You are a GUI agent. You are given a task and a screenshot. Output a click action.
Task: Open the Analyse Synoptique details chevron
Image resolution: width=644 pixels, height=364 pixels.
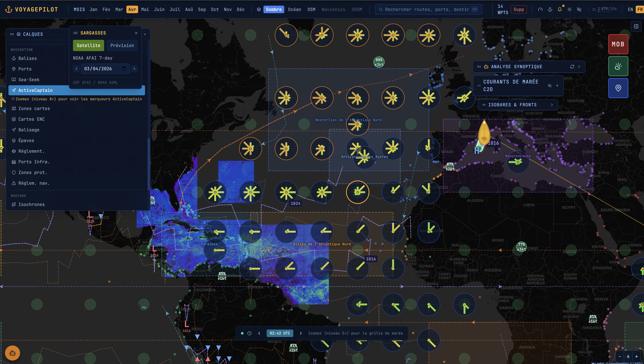[x=579, y=67]
